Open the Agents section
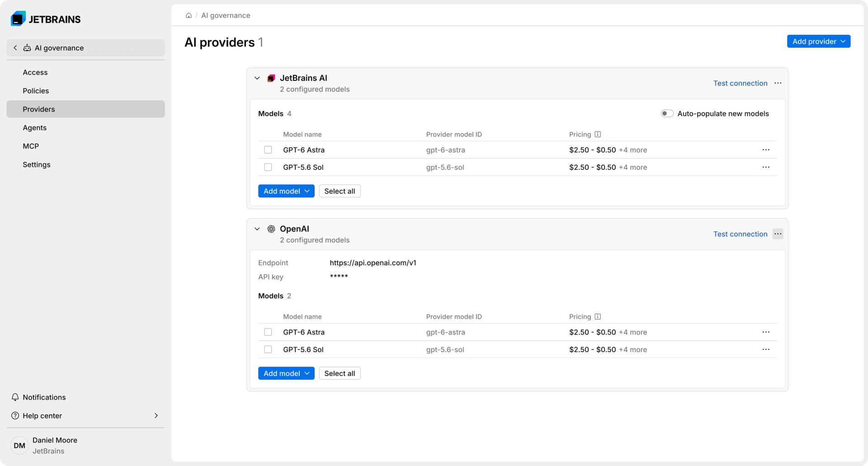 click(85, 128)
